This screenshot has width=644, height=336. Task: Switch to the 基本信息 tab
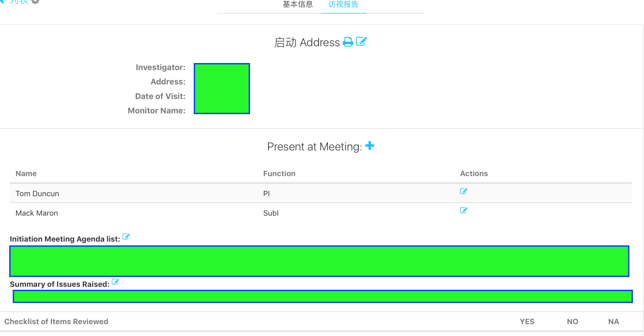pos(298,4)
